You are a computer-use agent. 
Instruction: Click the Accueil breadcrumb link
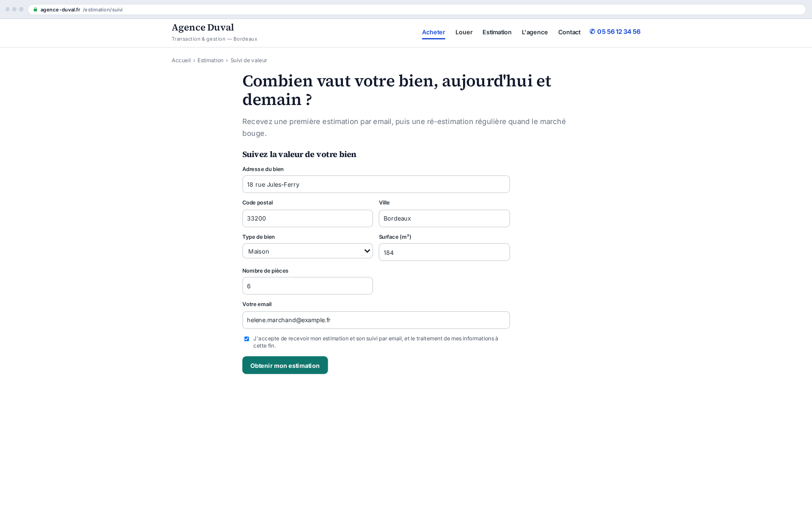click(181, 61)
